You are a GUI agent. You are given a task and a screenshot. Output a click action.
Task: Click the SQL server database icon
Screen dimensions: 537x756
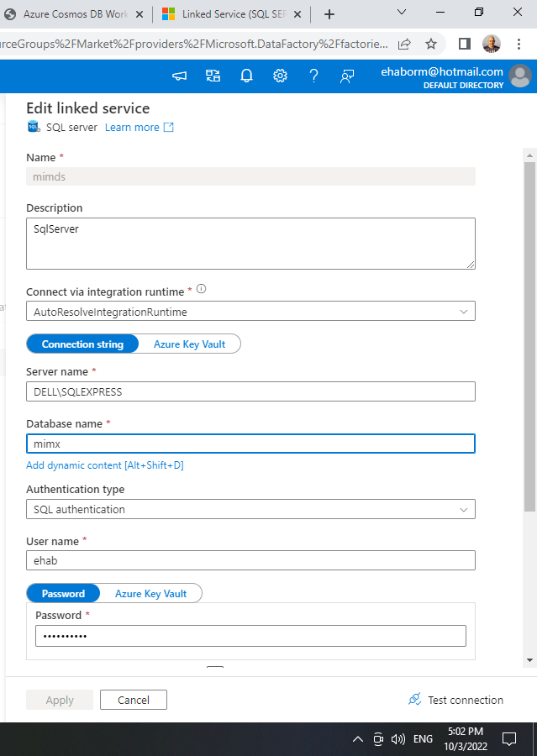34,127
